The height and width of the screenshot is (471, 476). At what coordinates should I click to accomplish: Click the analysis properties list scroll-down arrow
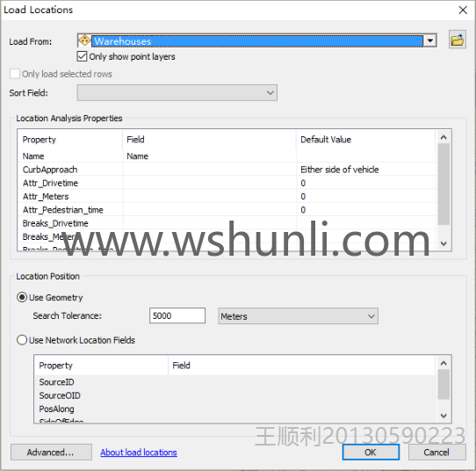coord(444,243)
